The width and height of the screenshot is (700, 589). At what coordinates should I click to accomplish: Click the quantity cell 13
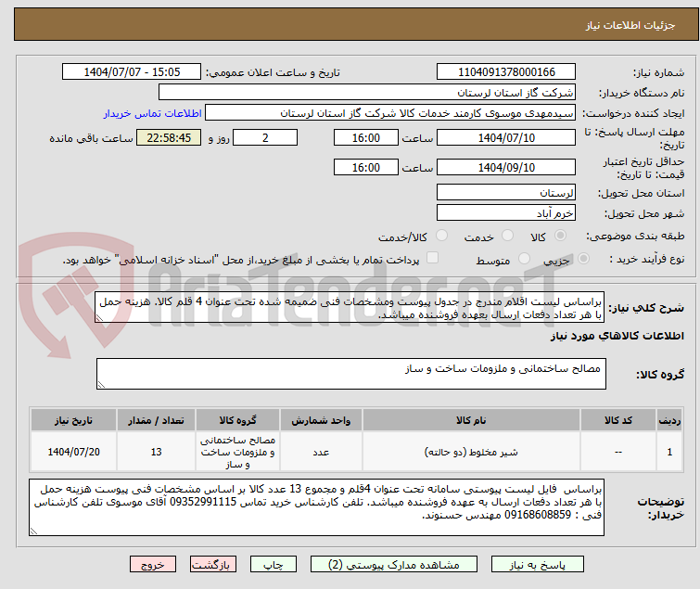[x=156, y=452]
